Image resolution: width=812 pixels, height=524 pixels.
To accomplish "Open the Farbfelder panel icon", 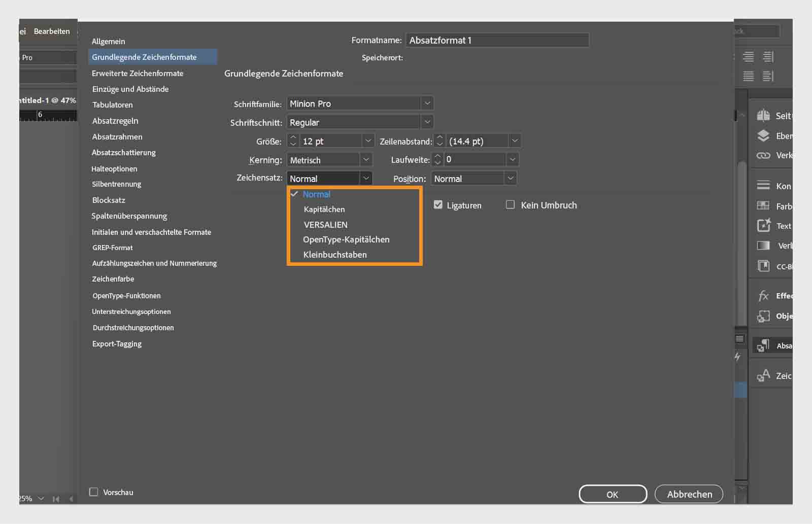I will click(x=764, y=206).
